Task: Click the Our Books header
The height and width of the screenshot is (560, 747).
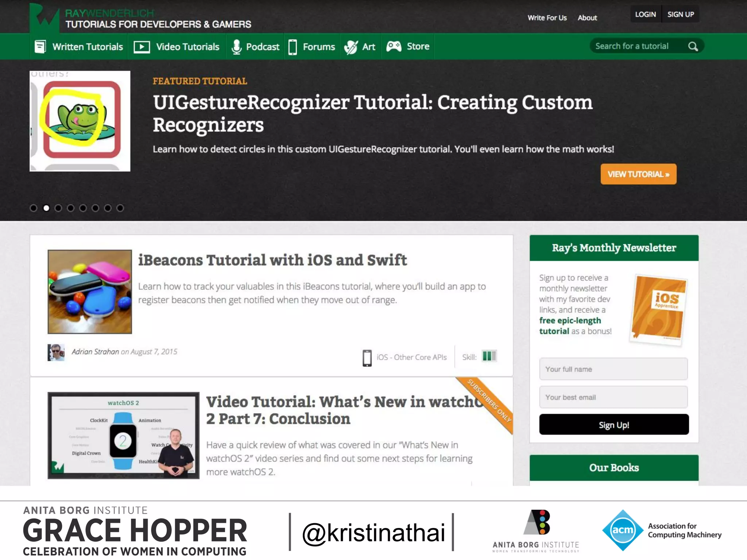Action: point(614,468)
